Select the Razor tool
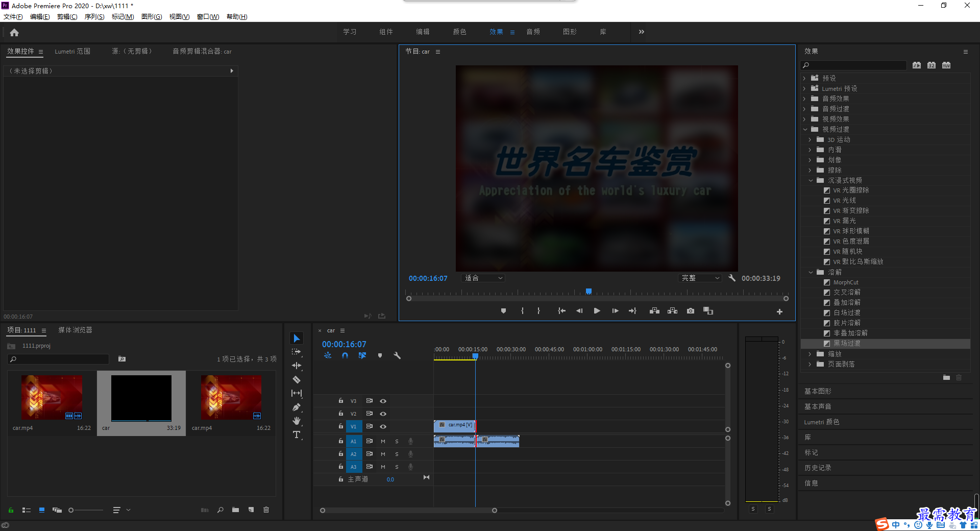980x531 pixels. point(297,379)
